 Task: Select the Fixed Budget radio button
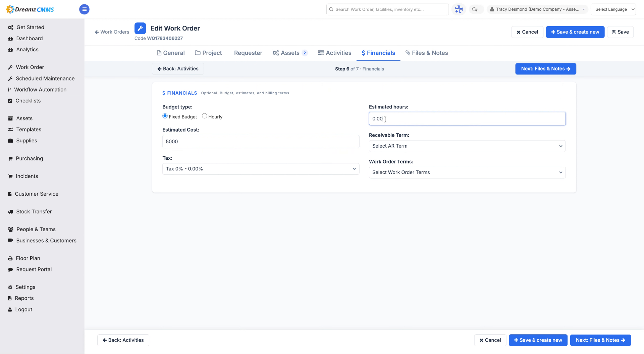click(x=165, y=116)
